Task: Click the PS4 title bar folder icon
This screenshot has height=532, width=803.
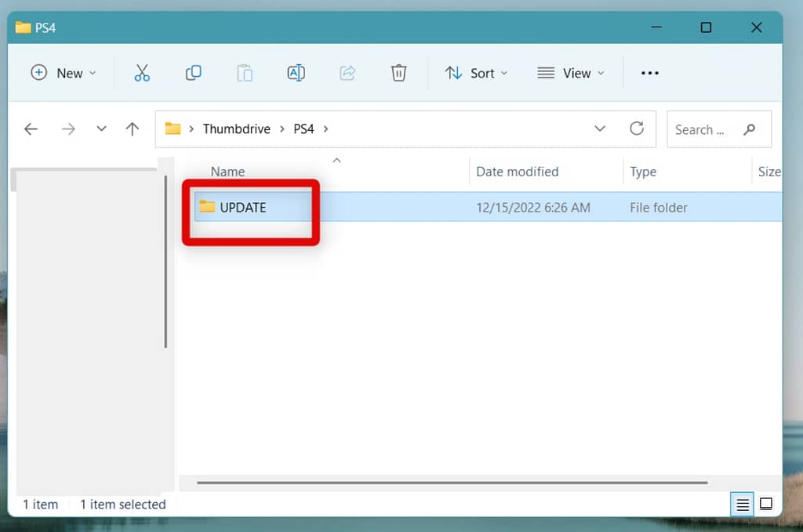Action: 23,27
